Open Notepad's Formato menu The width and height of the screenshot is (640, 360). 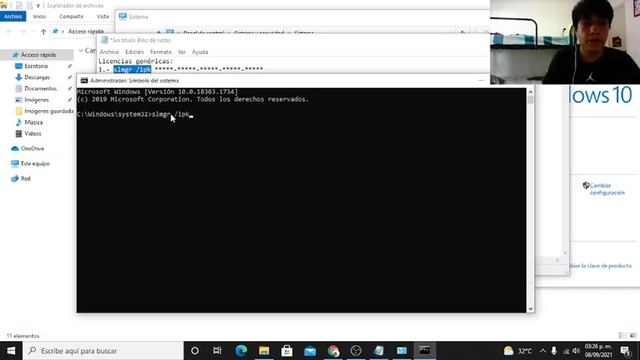click(161, 52)
